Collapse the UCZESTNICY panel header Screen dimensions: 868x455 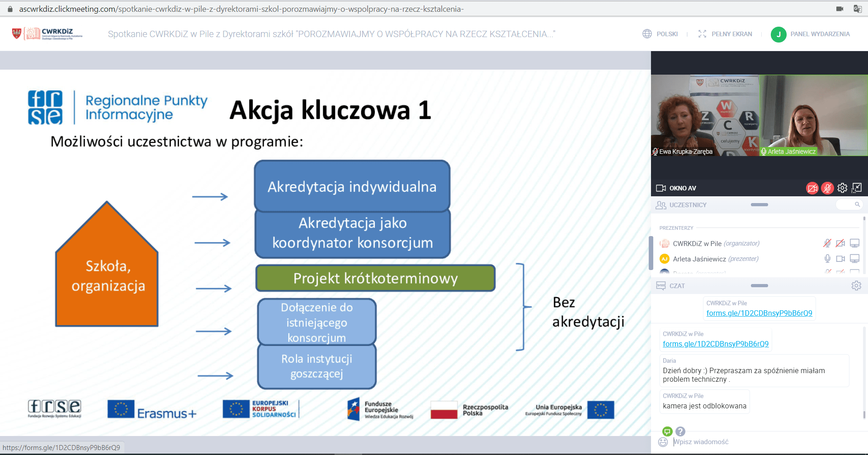(759, 205)
